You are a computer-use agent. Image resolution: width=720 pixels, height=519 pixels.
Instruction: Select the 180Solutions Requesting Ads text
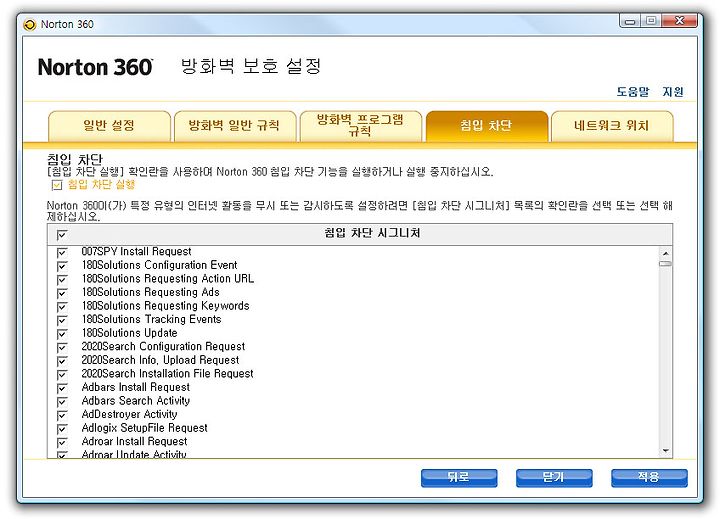151,292
